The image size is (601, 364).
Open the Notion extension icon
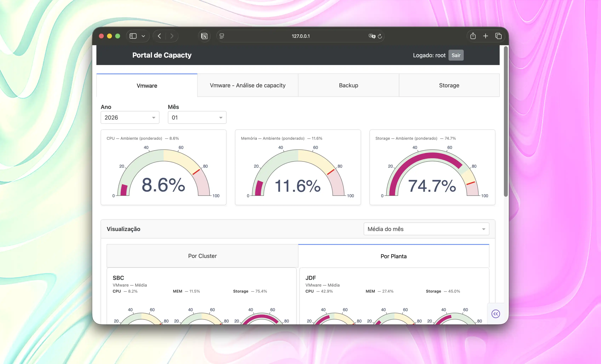(204, 36)
